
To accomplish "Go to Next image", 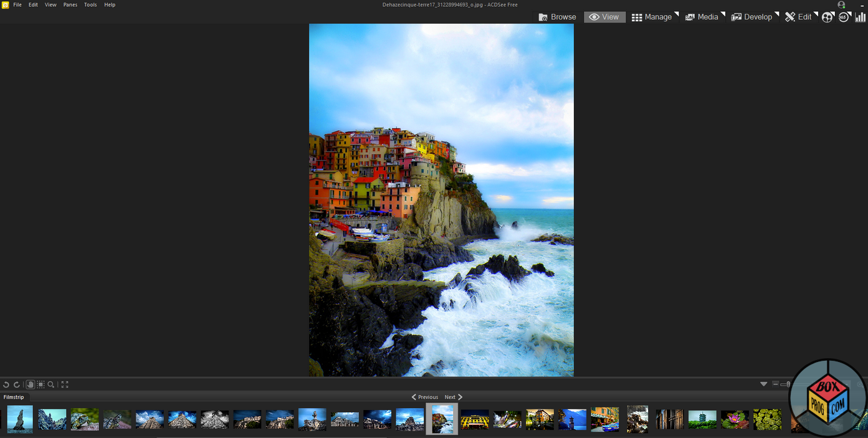I will 453,397.
